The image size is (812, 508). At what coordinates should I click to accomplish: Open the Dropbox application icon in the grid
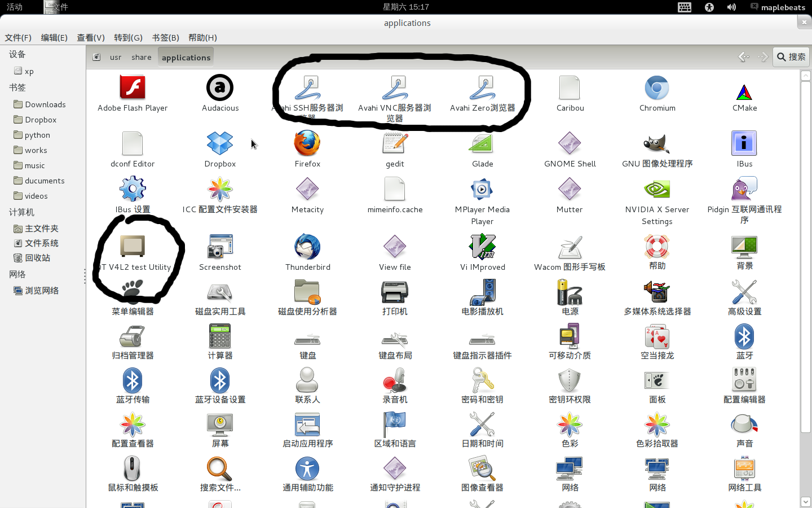pos(220,143)
